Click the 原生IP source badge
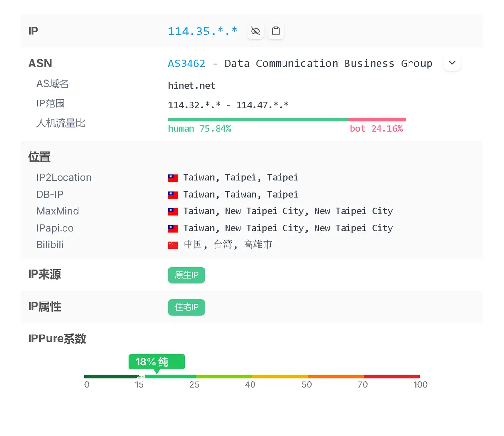The height and width of the screenshot is (436, 504). (186, 275)
